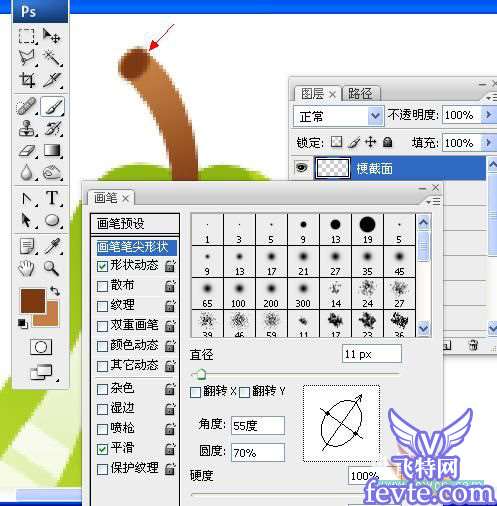Toggle Quick Mask mode
This screenshot has height=506, width=497.
click(41, 347)
